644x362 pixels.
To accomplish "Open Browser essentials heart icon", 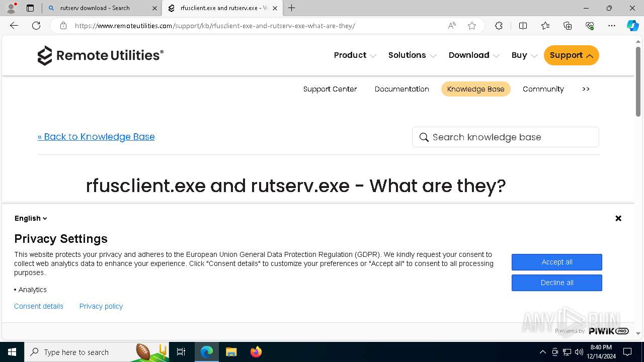I will (590, 26).
